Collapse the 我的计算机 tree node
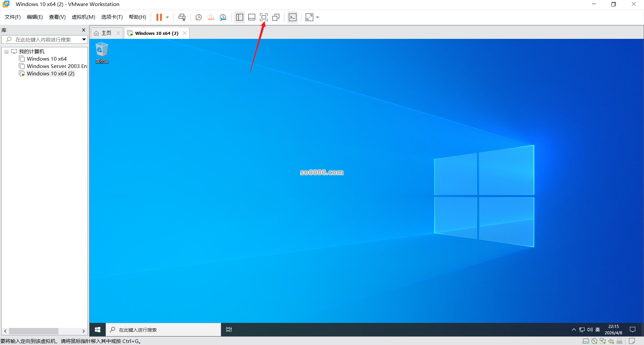 pos(6,51)
